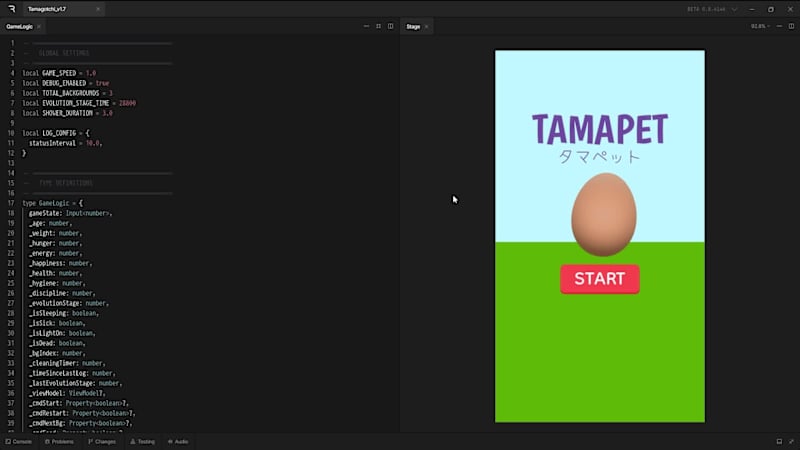Open the Stage zoom percentage dropdown
The image size is (800, 450).
760,26
